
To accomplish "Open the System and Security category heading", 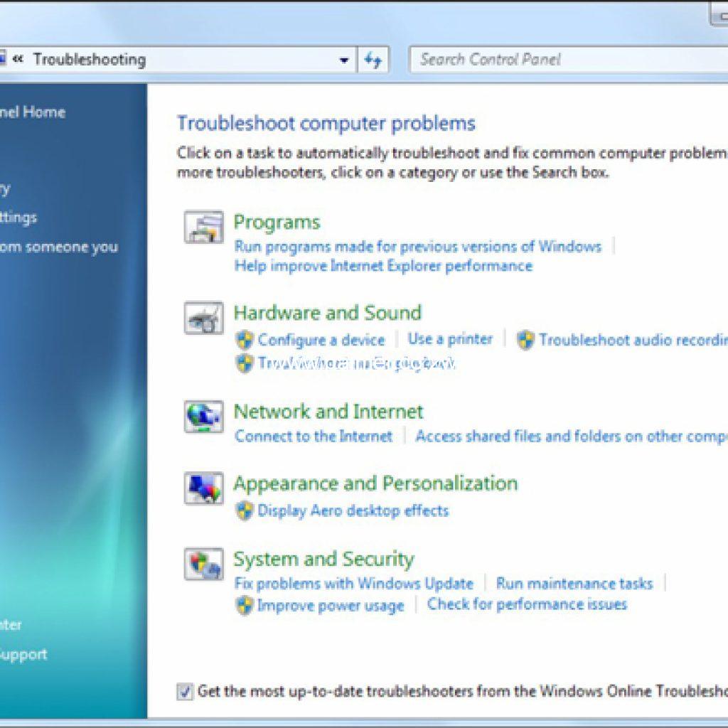I will [323, 559].
